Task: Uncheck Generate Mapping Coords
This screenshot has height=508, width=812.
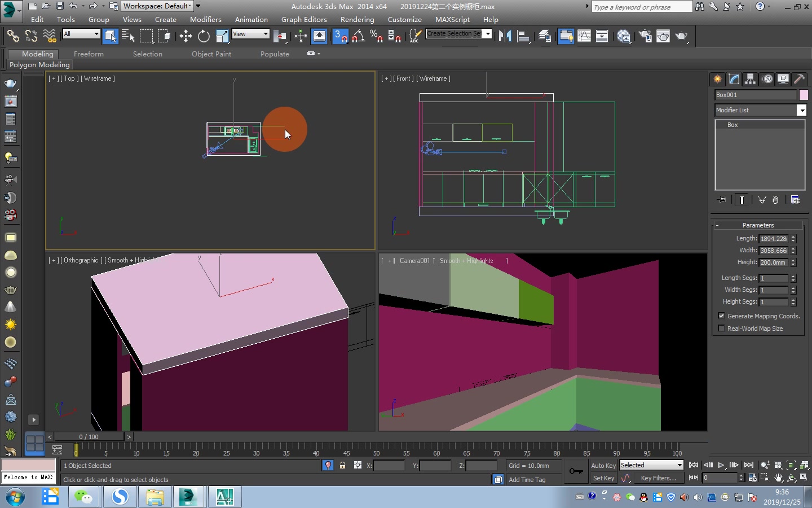Action: (721, 316)
